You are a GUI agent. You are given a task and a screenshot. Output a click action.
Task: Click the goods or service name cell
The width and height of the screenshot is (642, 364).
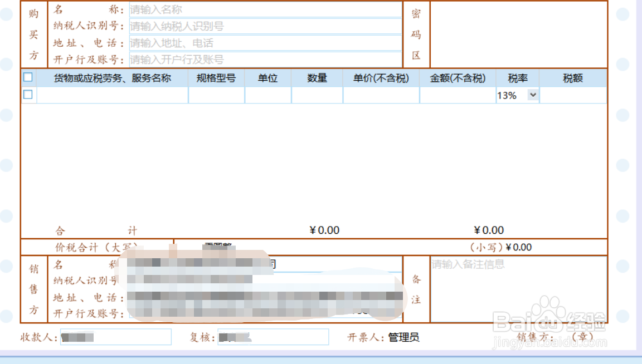(x=113, y=95)
